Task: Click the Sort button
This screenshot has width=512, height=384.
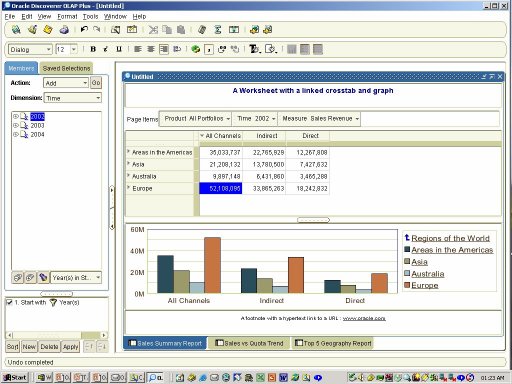Action: coord(13,347)
